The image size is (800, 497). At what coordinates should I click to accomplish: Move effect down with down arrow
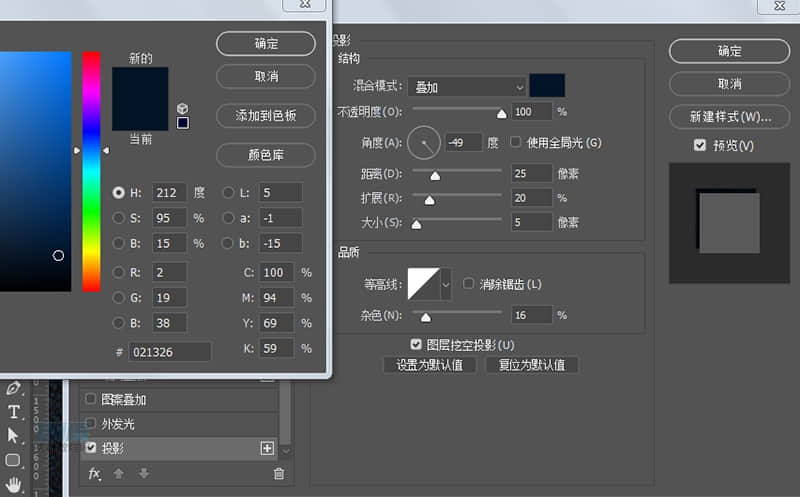(x=144, y=474)
